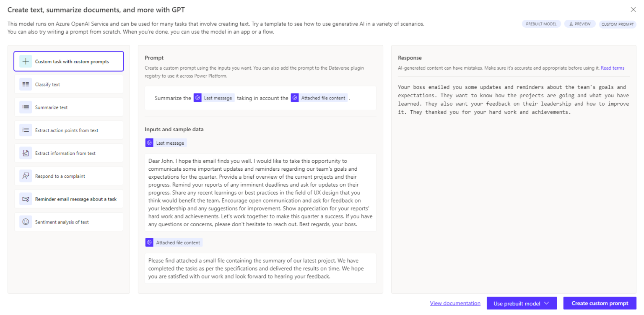Click the PREVIEW badge at top right

(580, 23)
